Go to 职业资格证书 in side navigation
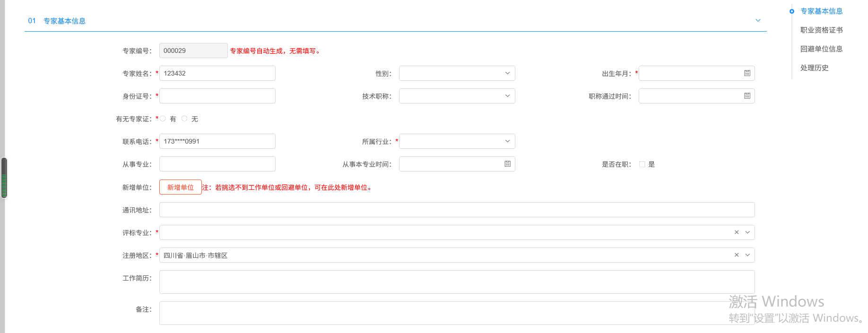Image resolution: width=868 pixels, height=333 pixels. 821,30
